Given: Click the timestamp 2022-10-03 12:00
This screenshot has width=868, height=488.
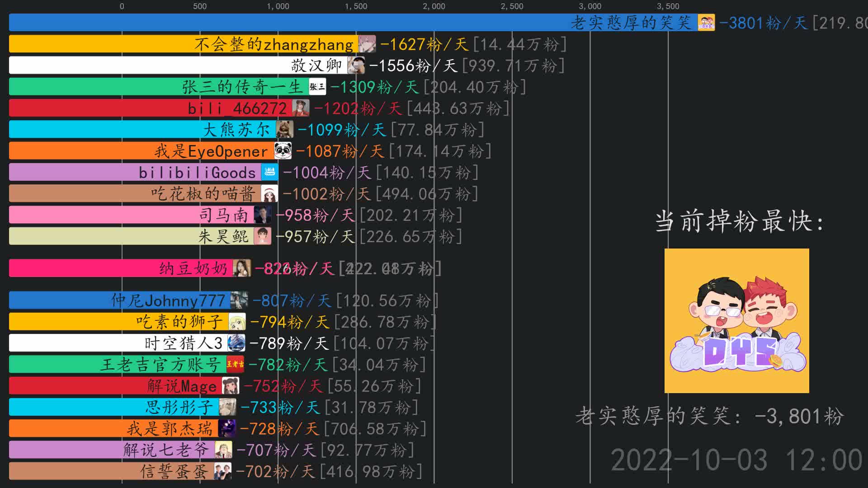Looking at the screenshot, I should click(x=737, y=460).
